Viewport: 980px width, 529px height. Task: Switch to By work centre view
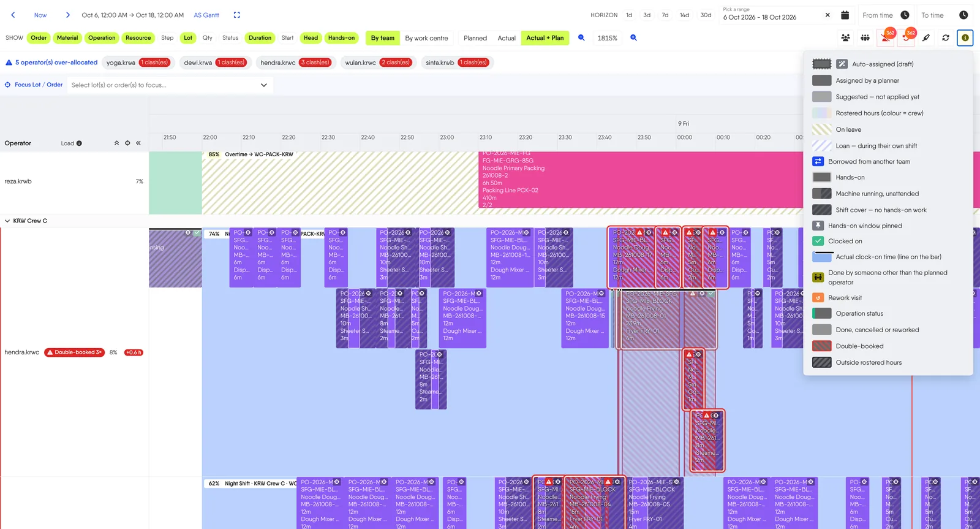[x=426, y=38]
